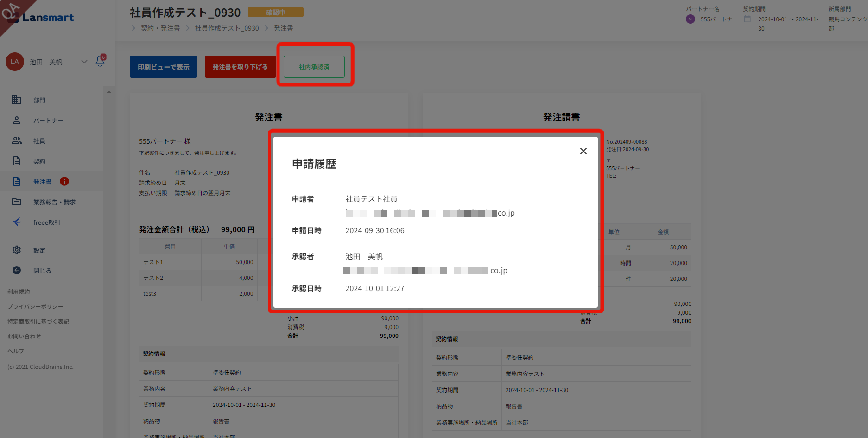The height and width of the screenshot is (438, 868).
Task: Select 発注書 in the sidebar
Action: point(43,182)
